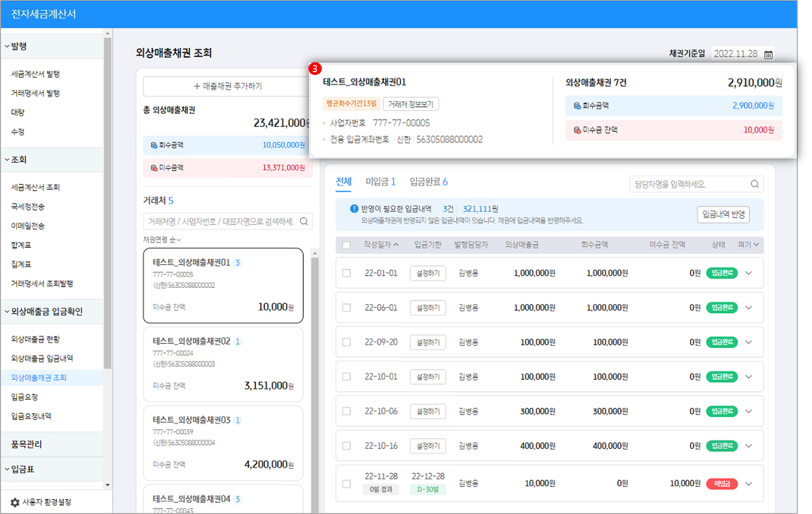Select the 테스트_외상매출채권01 customer card
The image size is (812, 514).
click(223, 286)
